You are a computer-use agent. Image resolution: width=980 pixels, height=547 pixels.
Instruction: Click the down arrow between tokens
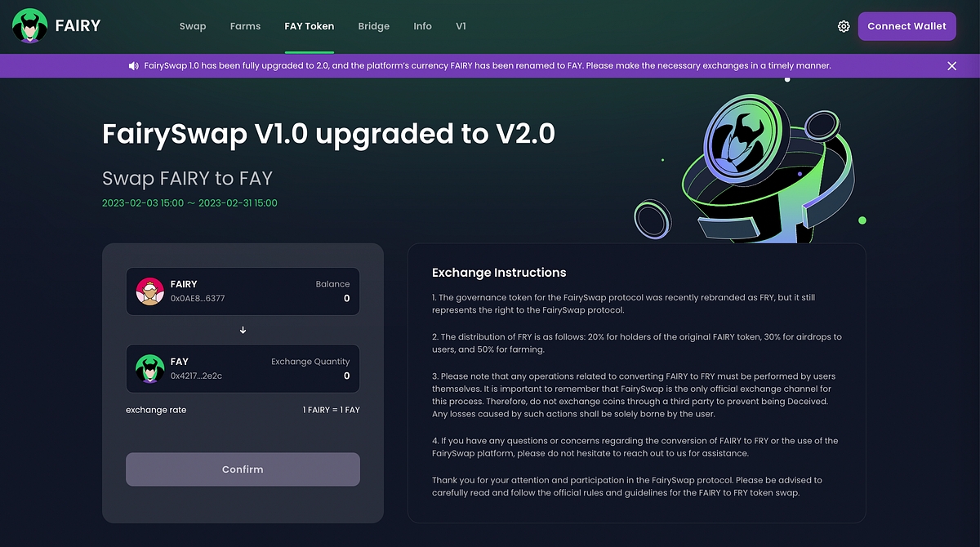click(243, 330)
